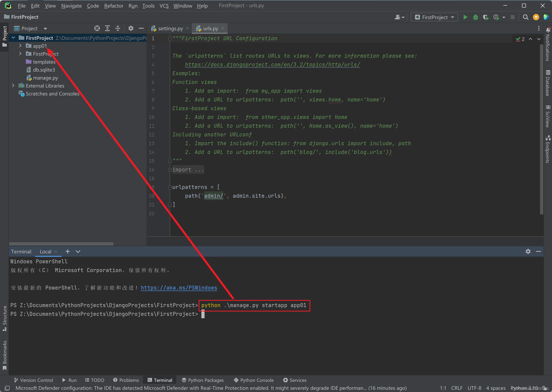
Task: Open Database tool window
Action: tap(548, 83)
